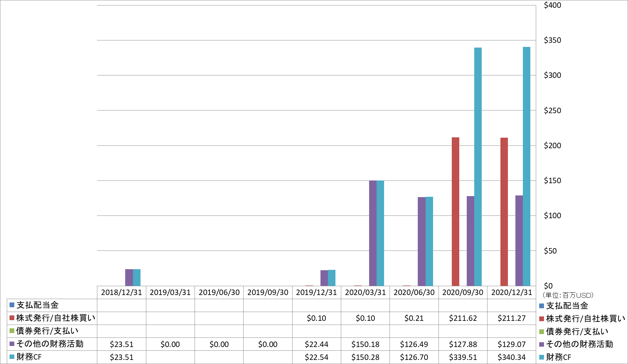Click the teal bar for 2020/03/31
The width and height of the screenshot is (628, 364).
380,233
